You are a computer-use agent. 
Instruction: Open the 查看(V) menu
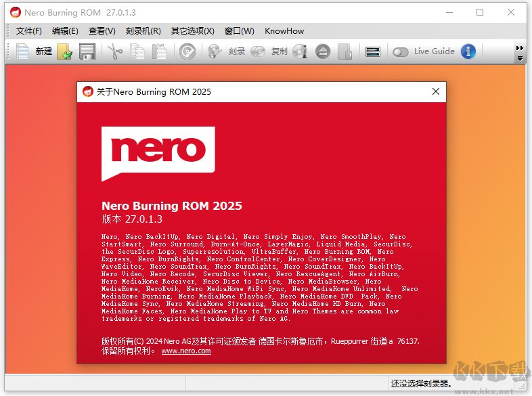(102, 31)
